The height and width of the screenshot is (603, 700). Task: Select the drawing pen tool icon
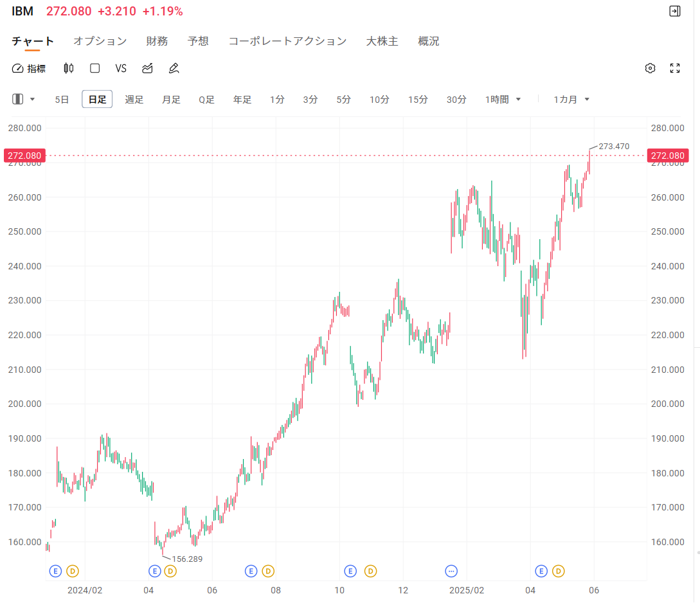[174, 68]
